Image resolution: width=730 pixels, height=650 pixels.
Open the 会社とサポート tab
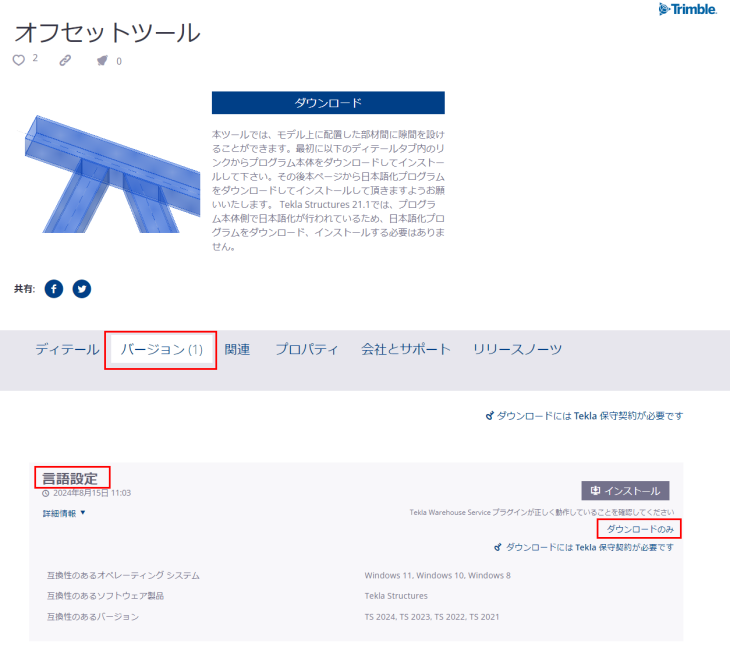pyautogui.click(x=406, y=349)
